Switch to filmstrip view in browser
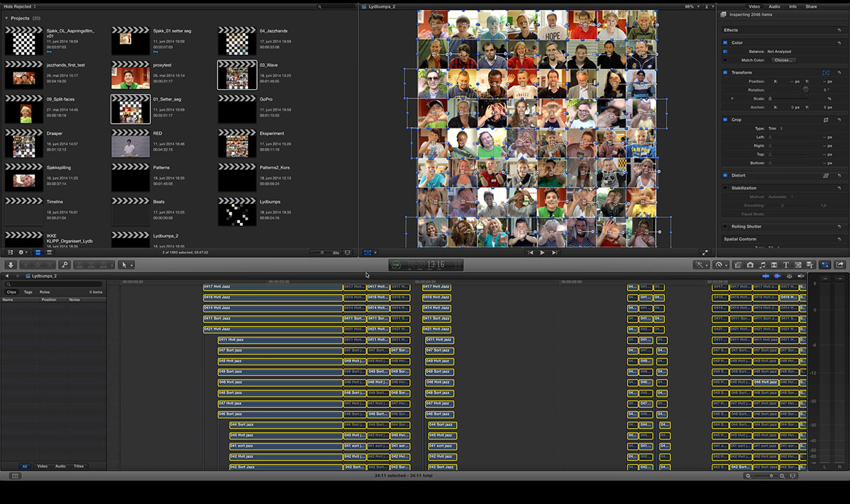The image size is (850, 504). pos(38,252)
